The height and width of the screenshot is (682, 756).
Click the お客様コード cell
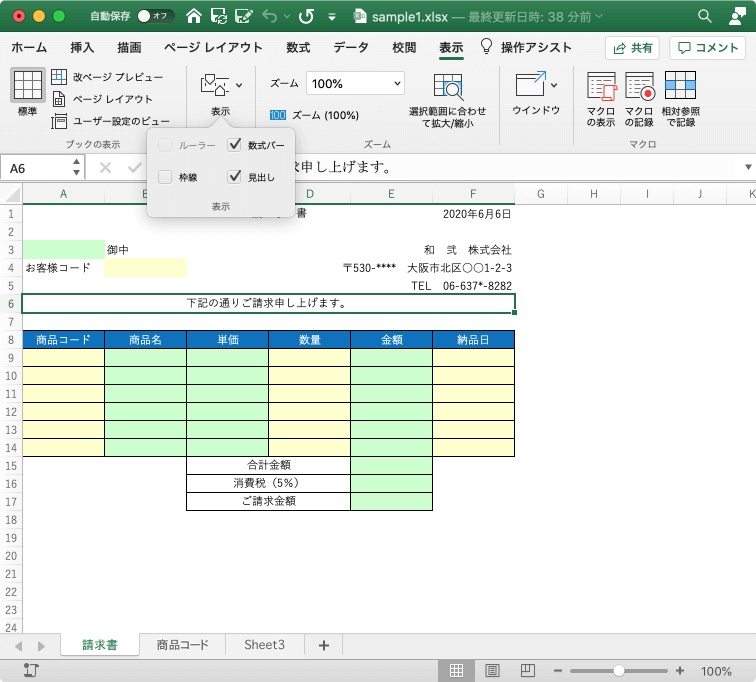[63, 268]
